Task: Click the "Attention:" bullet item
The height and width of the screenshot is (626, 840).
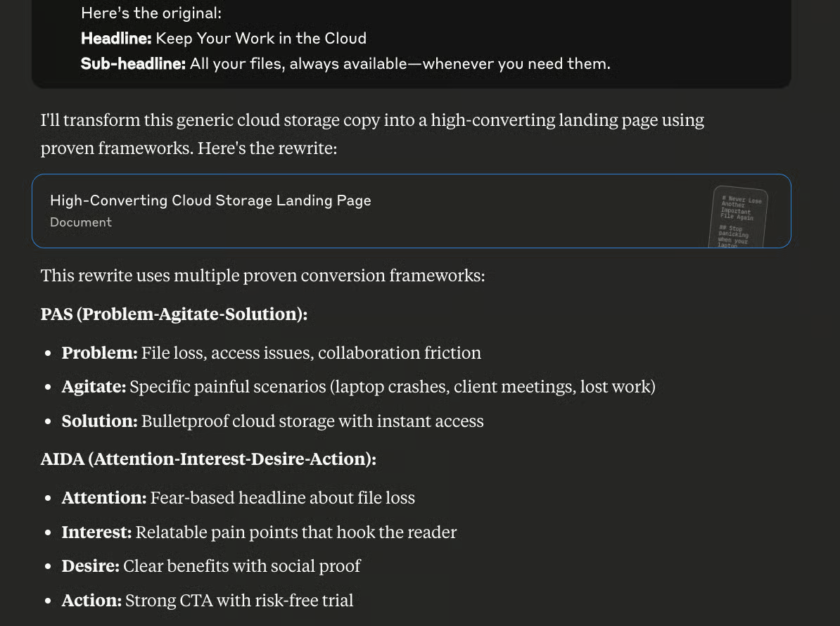Action: [238, 497]
